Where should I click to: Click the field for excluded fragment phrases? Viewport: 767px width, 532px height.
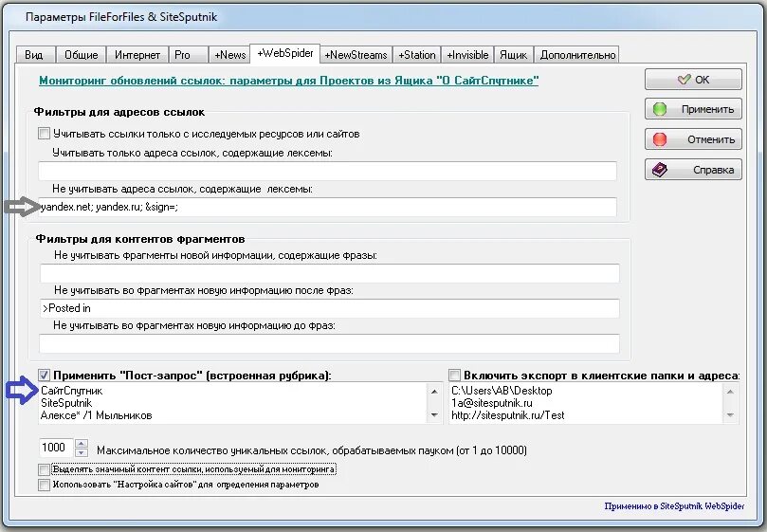(x=330, y=273)
